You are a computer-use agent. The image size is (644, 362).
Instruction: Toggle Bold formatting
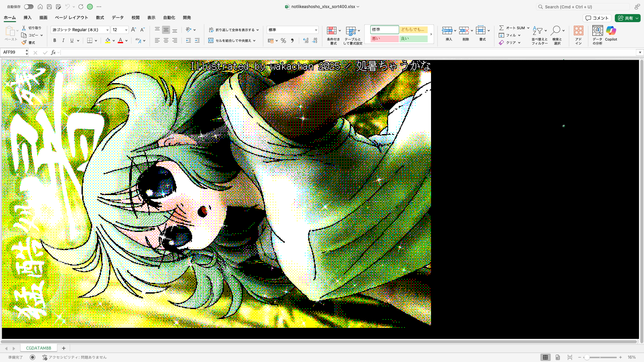[x=55, y=41]
